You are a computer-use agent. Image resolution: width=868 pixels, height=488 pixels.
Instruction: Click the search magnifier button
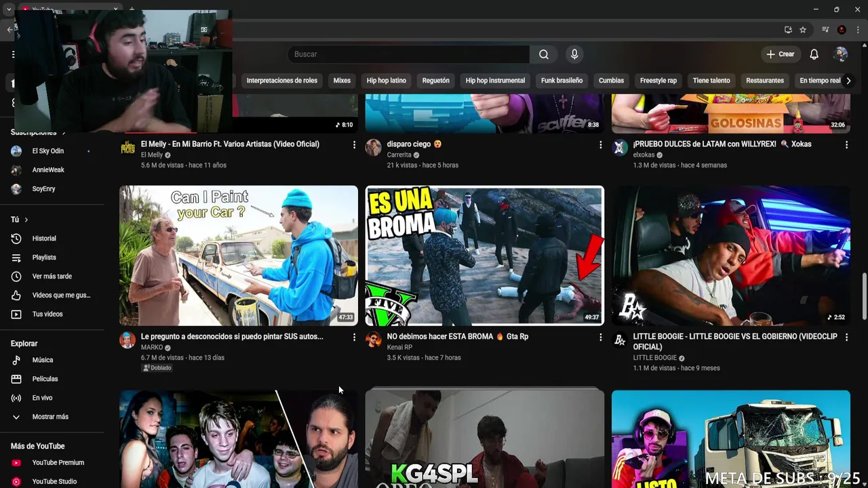(x=544, y=54)
